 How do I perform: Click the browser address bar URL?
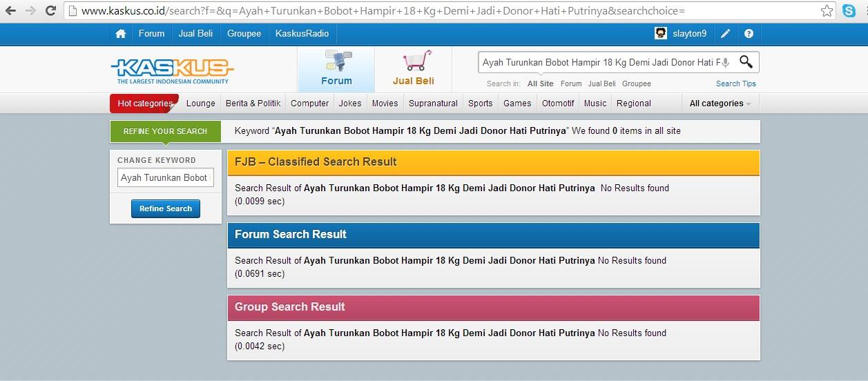pos(383,11)
